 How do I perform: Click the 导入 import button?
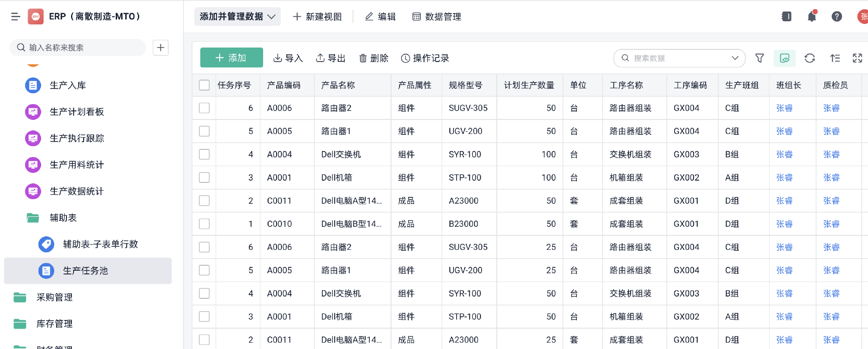click(x=288, y=58)
